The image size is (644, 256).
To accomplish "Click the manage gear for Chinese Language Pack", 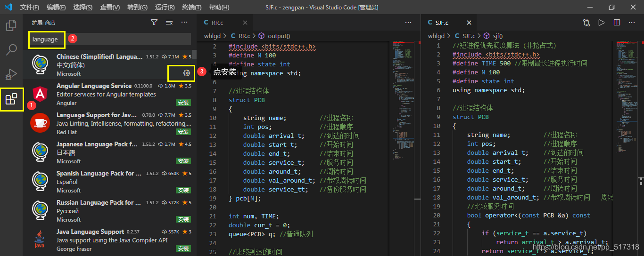I will (187, 73).
